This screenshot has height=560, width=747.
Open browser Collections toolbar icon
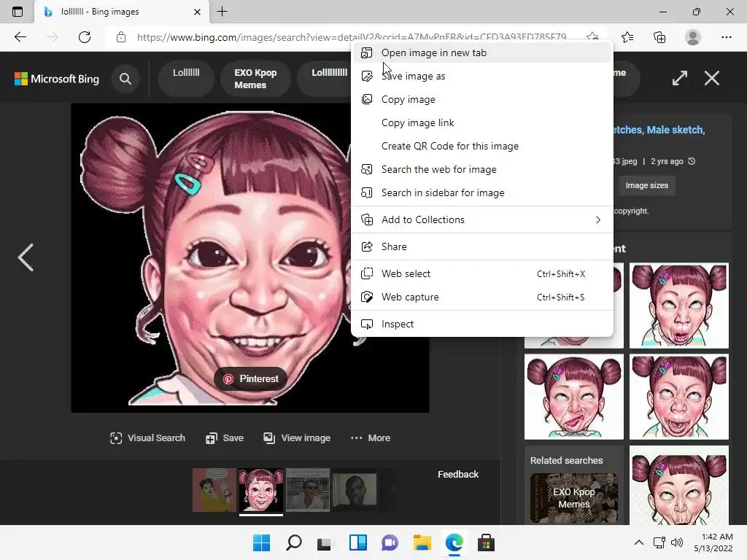(659, 37)
